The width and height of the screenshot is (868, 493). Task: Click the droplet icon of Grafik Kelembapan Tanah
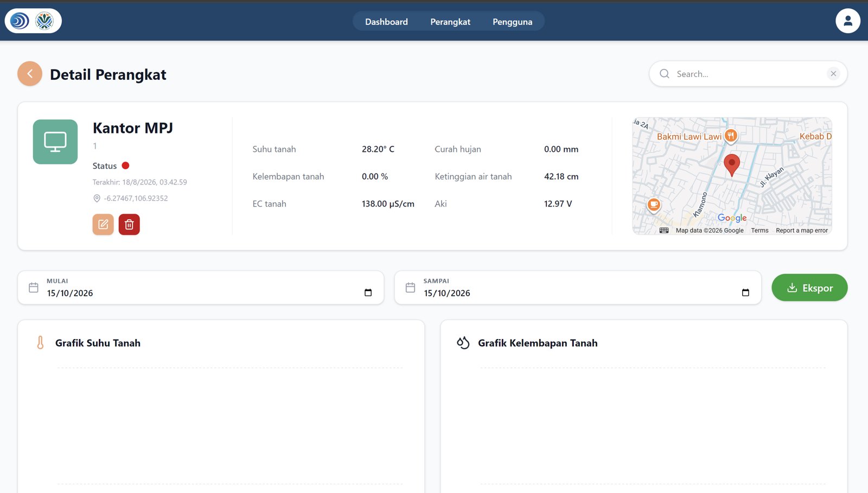coord(463,343)
